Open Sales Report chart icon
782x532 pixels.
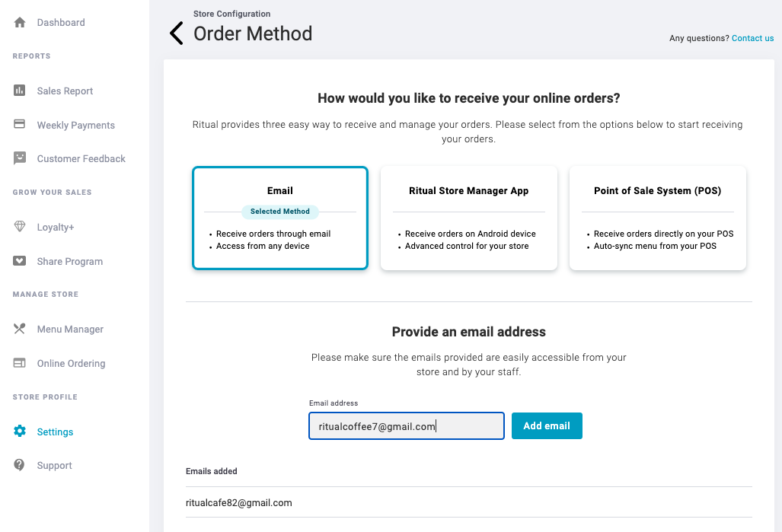pyautogui.click(x=20, y=91)
